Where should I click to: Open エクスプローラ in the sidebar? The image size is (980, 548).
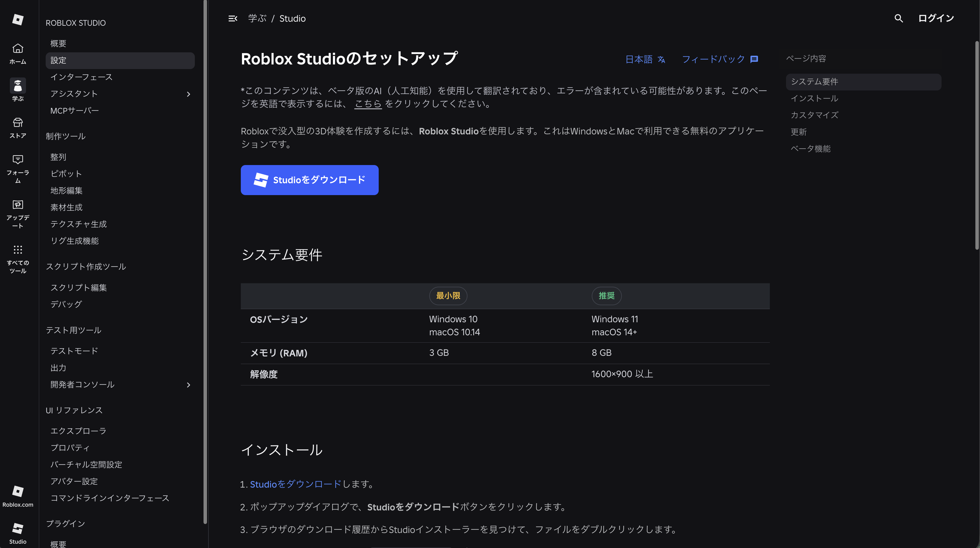tap(78, 431)
